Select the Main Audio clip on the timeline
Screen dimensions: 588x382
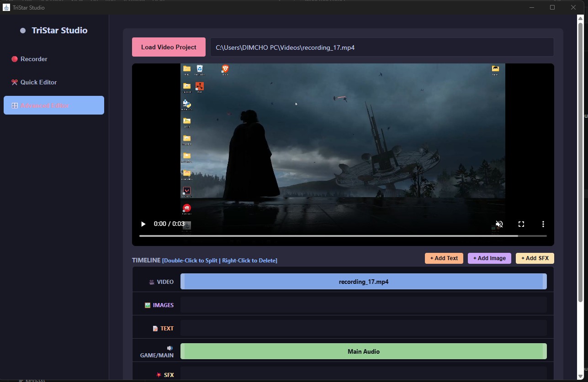click(364, 351)
